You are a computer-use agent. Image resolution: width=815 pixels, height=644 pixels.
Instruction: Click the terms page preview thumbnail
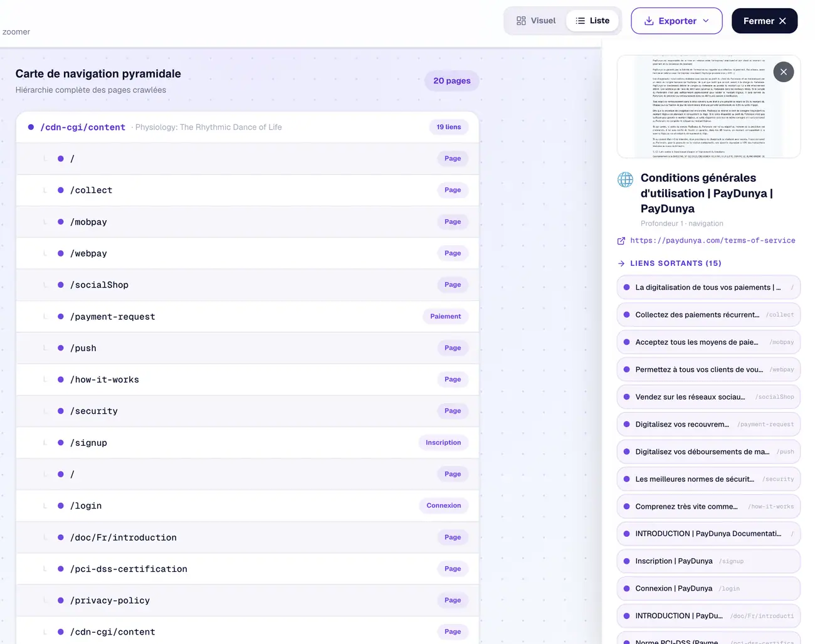click(x=708, y=107)
